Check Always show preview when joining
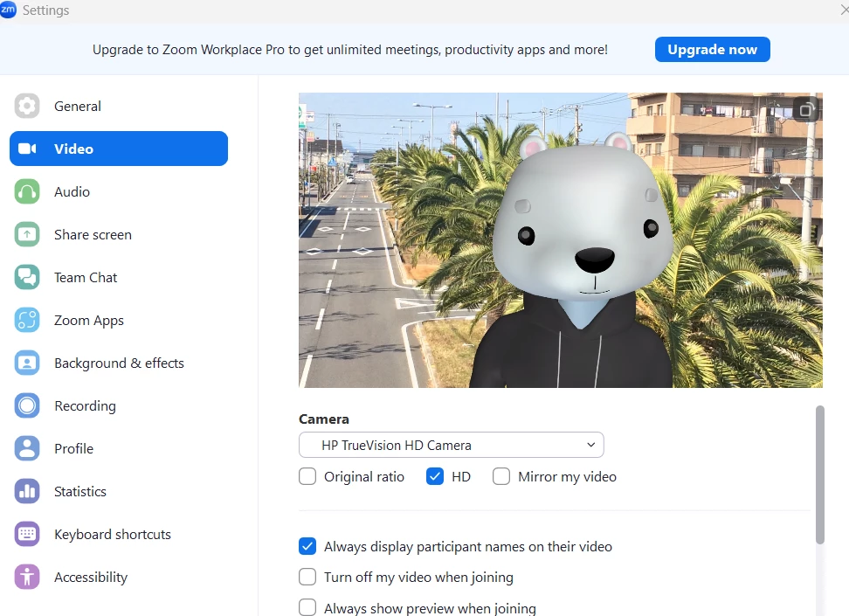Viewport: 849px width, 616px height. tap(307, 607)
